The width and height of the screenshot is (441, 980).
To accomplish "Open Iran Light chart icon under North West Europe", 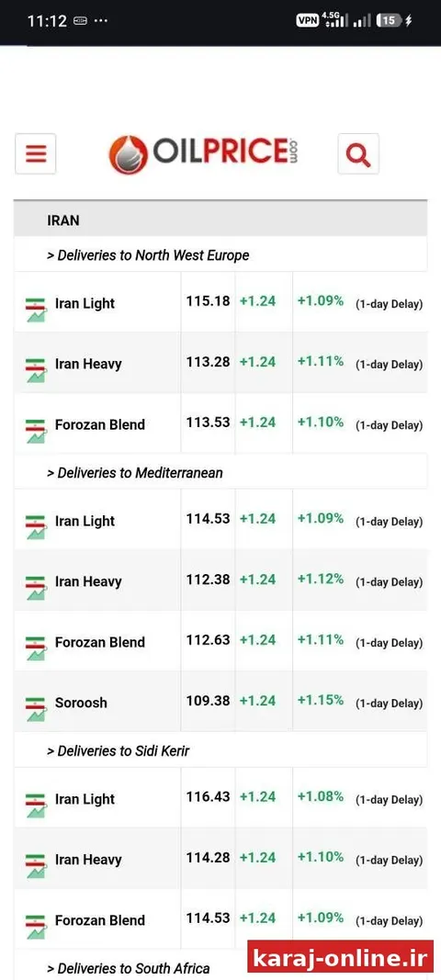I will (x=36, y=310).
